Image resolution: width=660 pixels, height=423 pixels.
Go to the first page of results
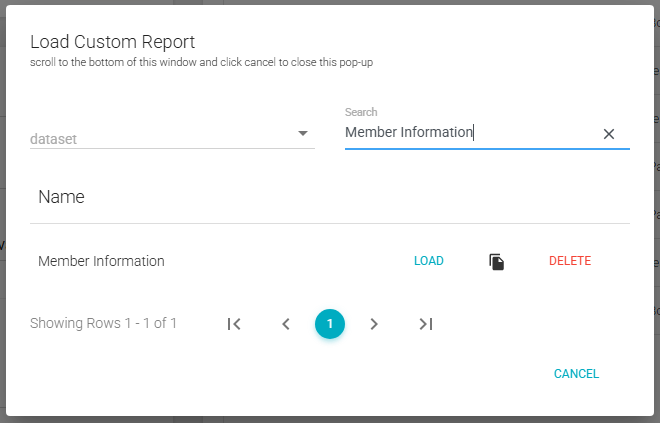point(234,324)
